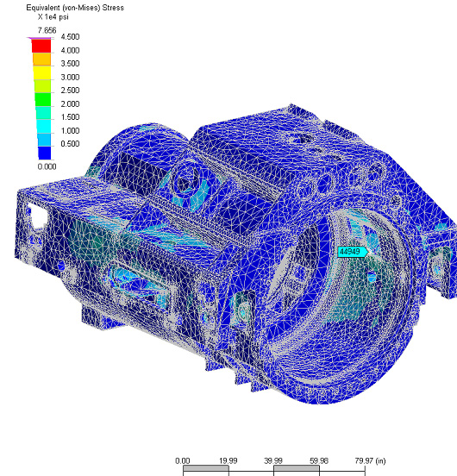Click the Equivalent (von-Mises) Stress title

point(75,8)
